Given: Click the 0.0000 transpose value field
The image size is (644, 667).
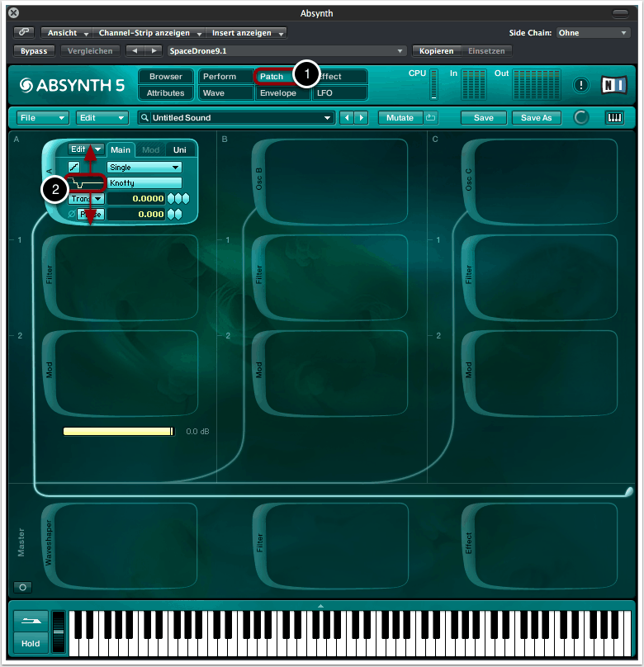Looking at the screenshot, I should 136,199.
